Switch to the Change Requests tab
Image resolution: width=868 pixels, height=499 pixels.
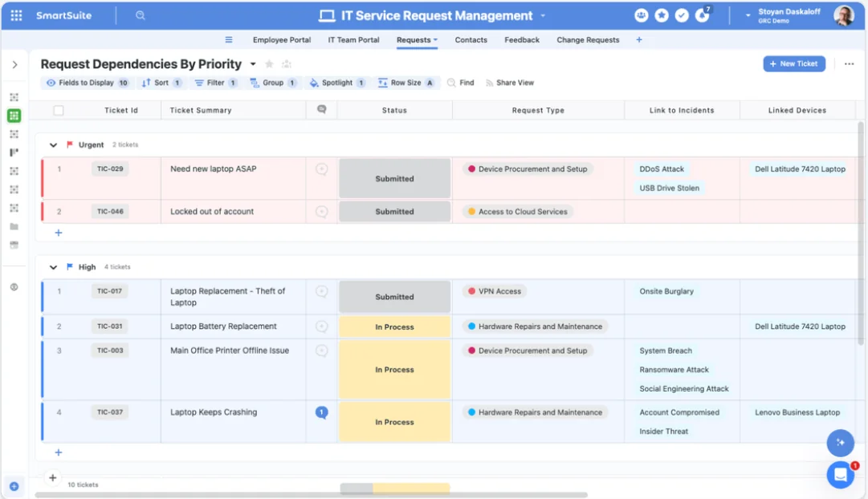pyautogui.click(x=588, y=40)
